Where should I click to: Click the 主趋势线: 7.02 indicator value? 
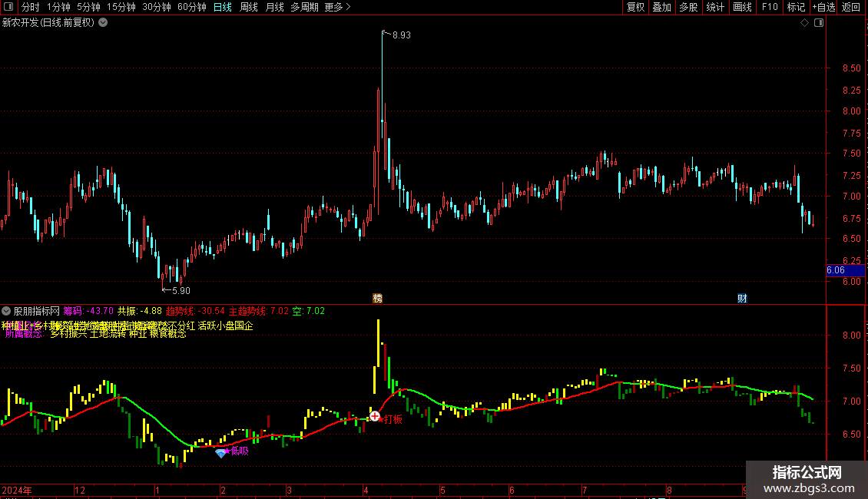click(259, 311)
